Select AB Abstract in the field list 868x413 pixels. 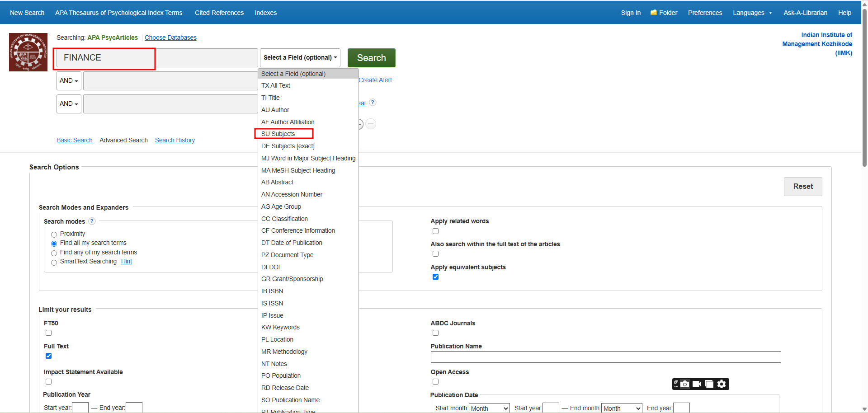277,182
